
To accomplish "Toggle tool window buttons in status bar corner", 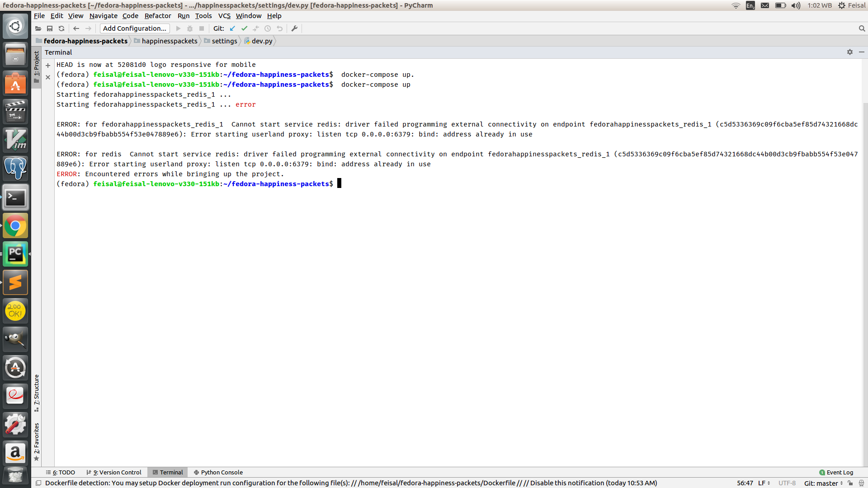I will tap(38, 483).
